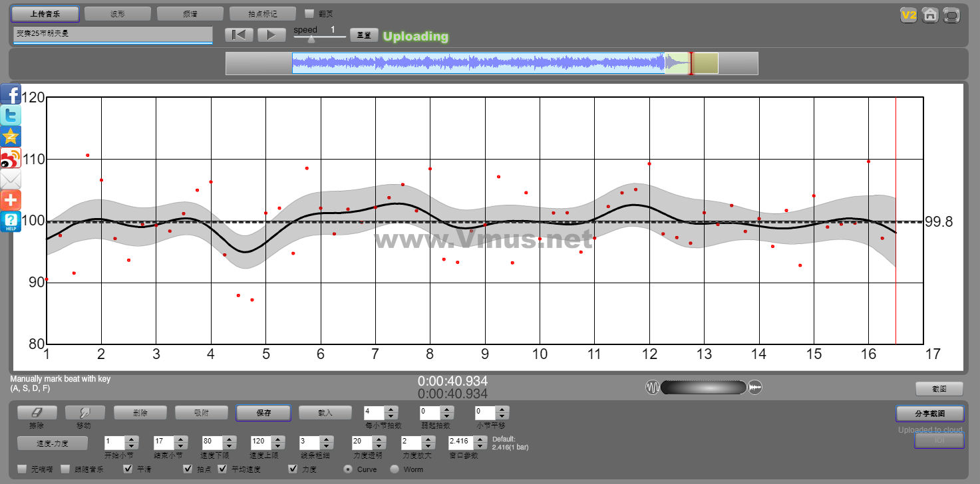The width and height of the screenshot is (980, 484).
Task: Increase the 每小节拍数 beats-per-bar value
Action: [x=391, y=410]
